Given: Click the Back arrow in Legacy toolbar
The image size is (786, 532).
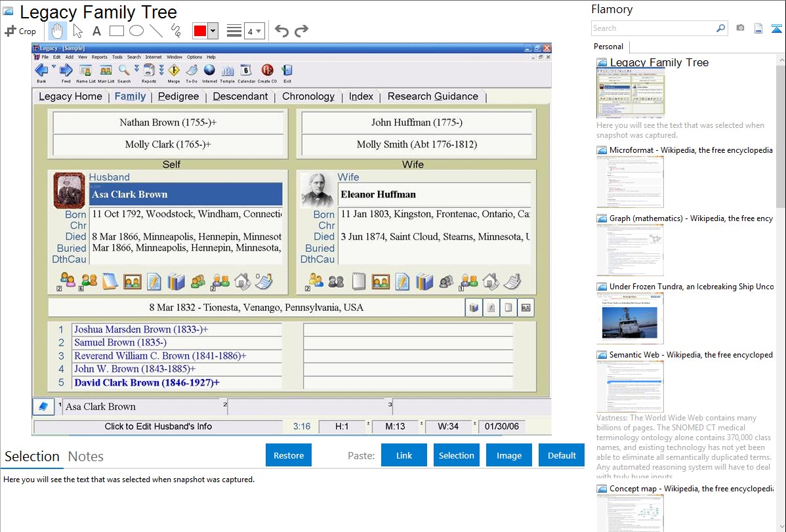Looking at the screenshot, I should coord(41,73).
